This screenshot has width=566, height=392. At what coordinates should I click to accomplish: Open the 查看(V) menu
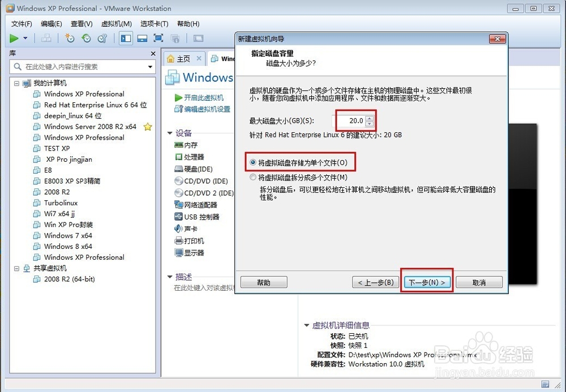(82, 24)
